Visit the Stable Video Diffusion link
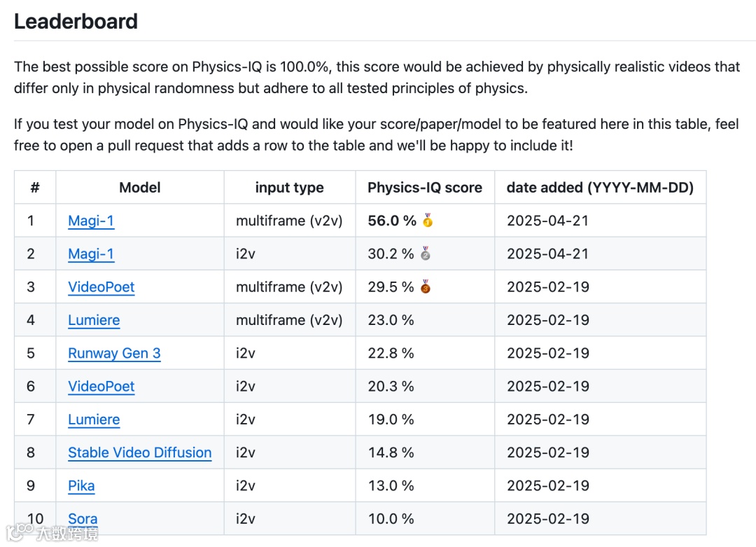 139,452
